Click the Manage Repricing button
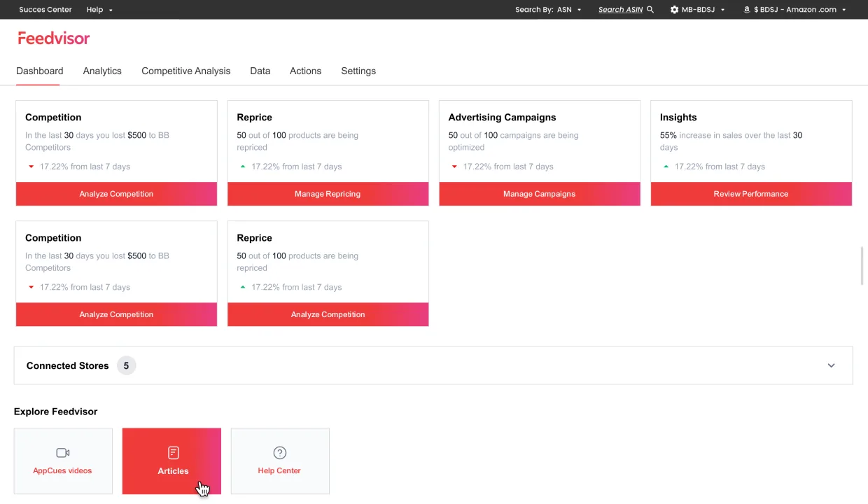868x504 pixels. [x=328, y=194]
